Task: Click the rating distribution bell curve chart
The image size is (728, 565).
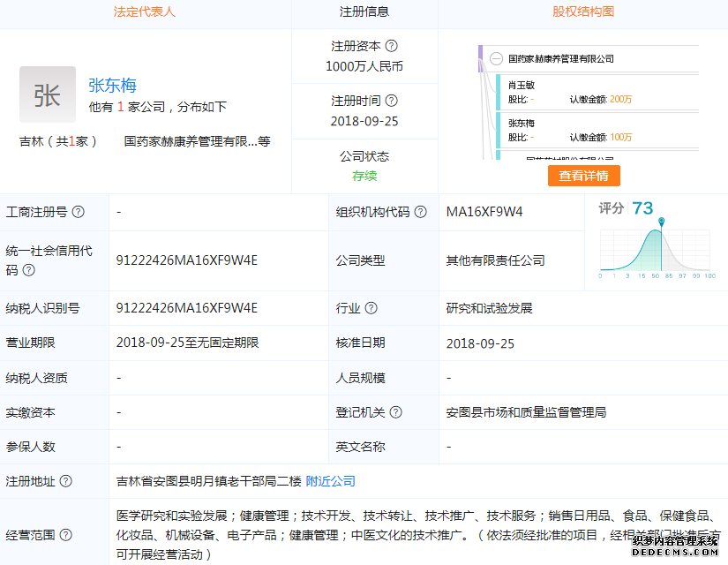Action: (655, 250)
